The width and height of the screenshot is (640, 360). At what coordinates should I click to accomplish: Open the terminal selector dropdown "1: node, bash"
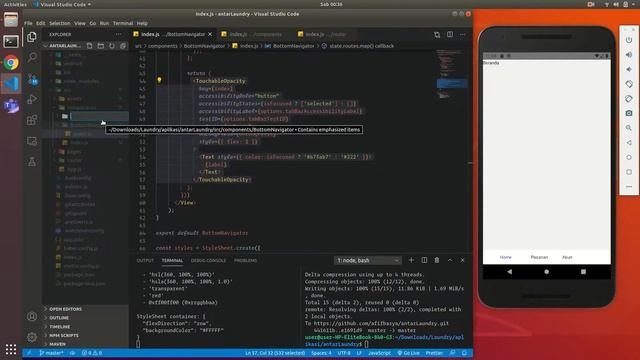click(x=368, y=260)
